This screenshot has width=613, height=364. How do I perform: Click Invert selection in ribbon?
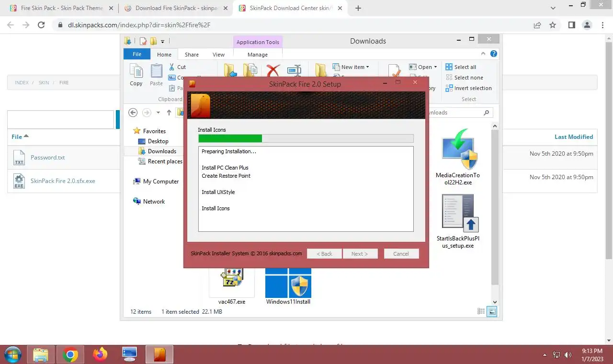[x=468, y=88]
